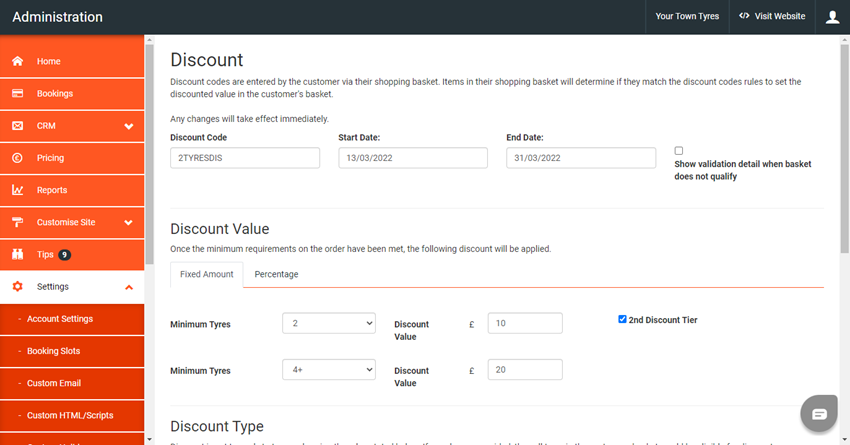Expand the CRM submenu chevron
Screen dimensions: 850x445
[129, 126]
